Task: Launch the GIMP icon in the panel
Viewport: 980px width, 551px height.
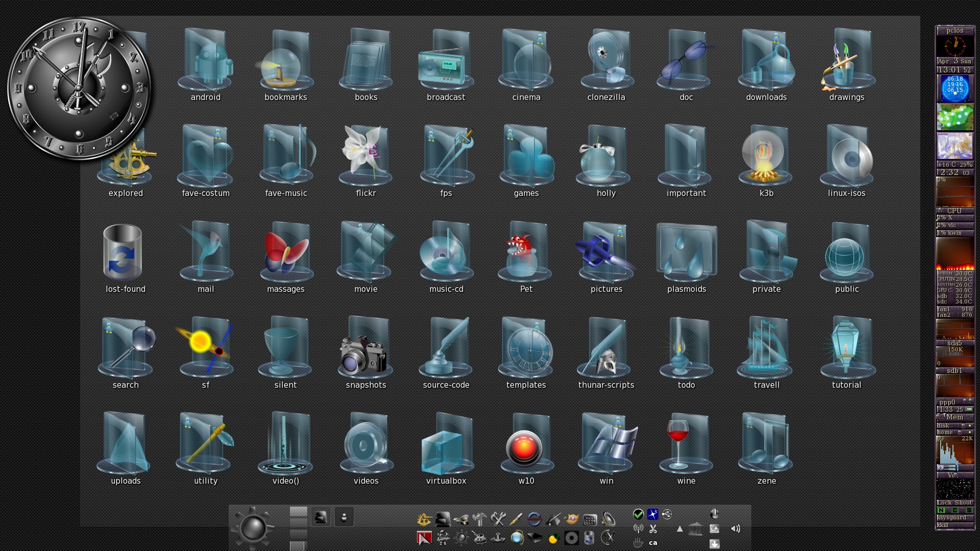Action: click(572, 519)
